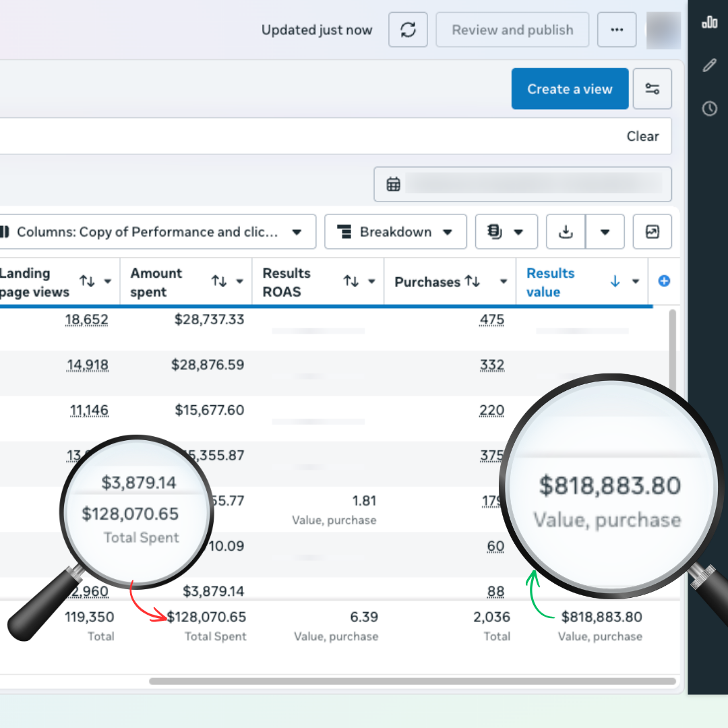This screenshot has height=728, width=728.
Task: Click the 475 purchases link
Action: point(491,320)
